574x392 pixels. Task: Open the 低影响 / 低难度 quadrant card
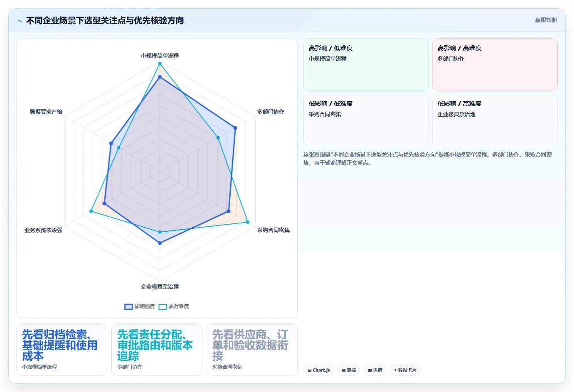coord(366,120)
